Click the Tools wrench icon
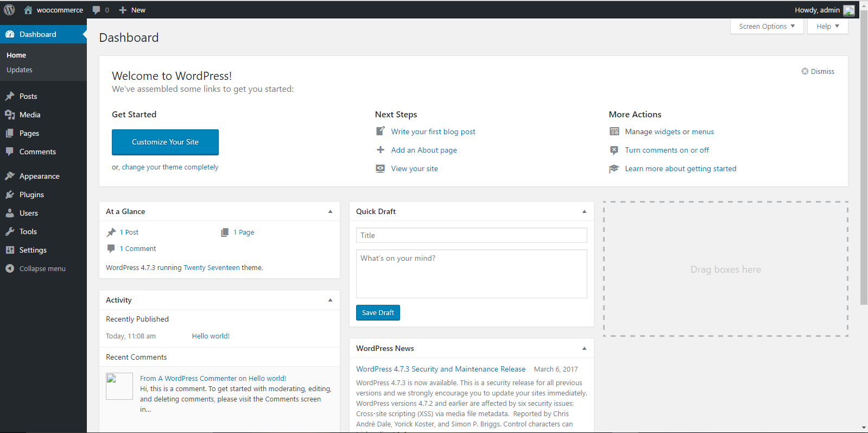The image size is (868, 433). coord(10,231)
